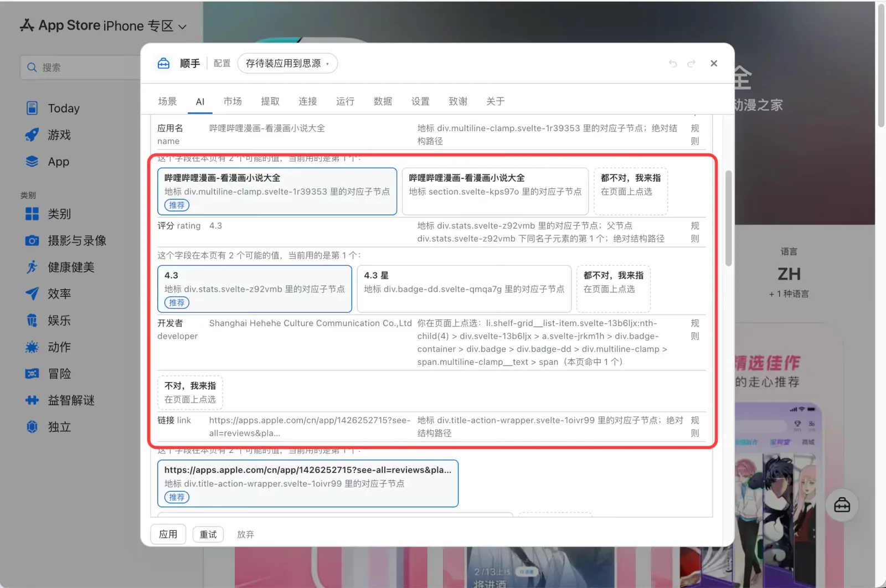886x588 pixels.
Task: Click the 重试 button
Action: click(208, 534)
